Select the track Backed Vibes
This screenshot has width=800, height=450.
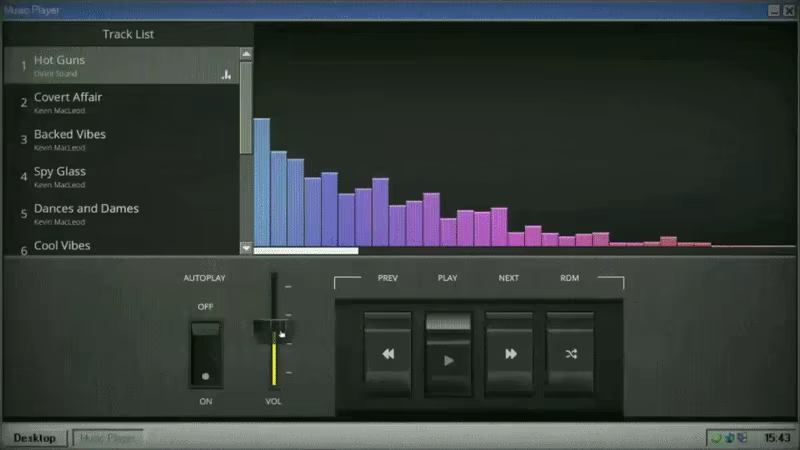point(121,140)
